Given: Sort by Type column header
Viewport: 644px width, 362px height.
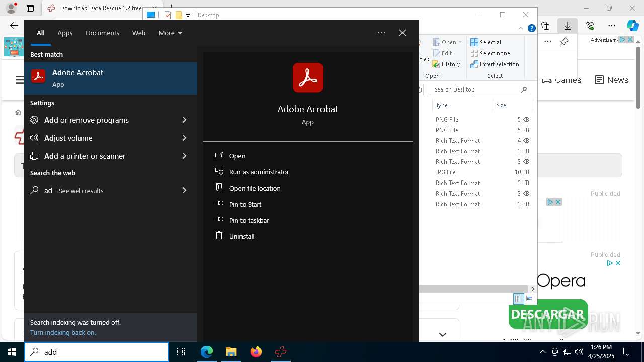Looking at the screenshot, I should click(x=462, y=105).
